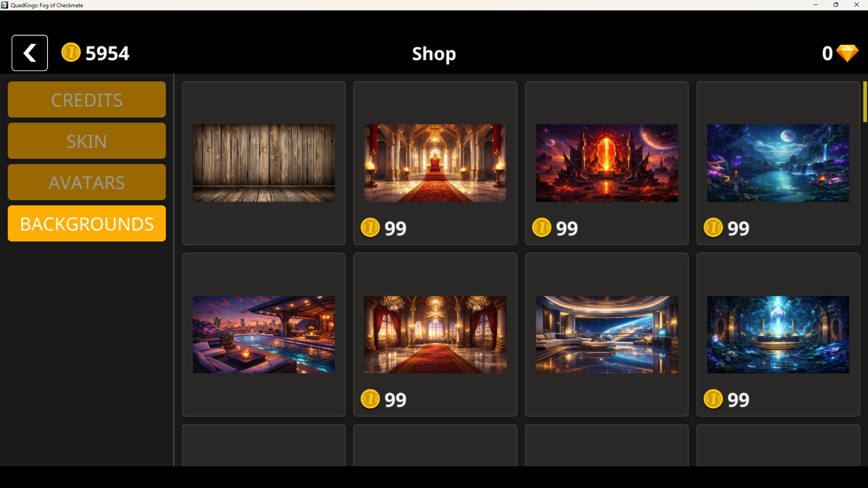Select the wooden planks background thumbnail
Viewport: 868px width, 488px height.
[x=264, y=163]
